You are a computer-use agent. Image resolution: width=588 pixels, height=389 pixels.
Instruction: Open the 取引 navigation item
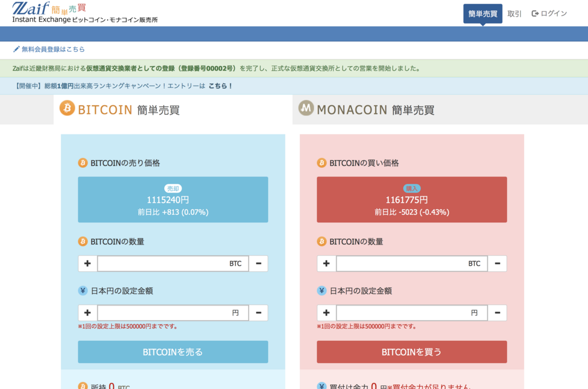pos(514,14)
